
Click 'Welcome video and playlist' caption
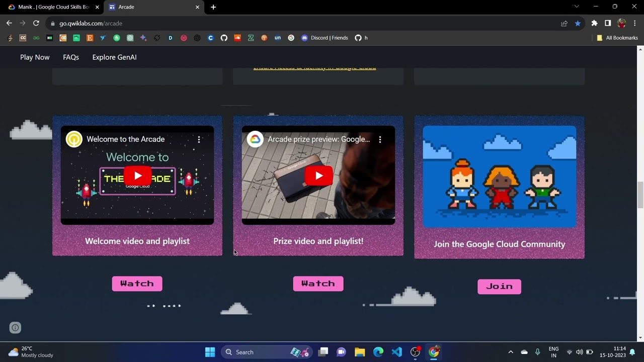coord(137,241)
